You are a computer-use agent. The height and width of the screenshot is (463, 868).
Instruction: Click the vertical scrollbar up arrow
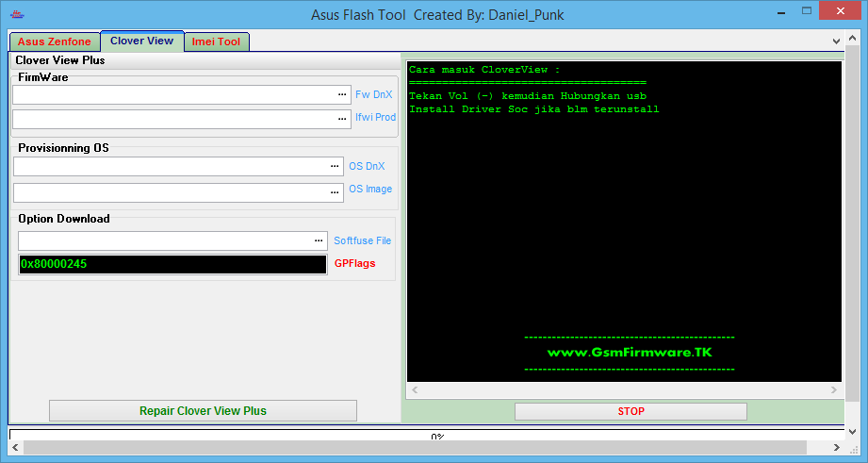coord(853,40)
